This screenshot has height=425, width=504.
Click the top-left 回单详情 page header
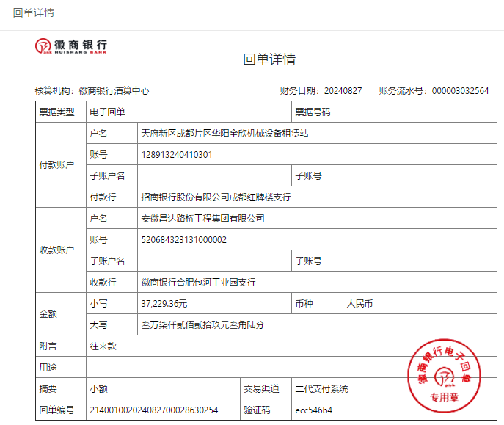[x=34, y=13]
